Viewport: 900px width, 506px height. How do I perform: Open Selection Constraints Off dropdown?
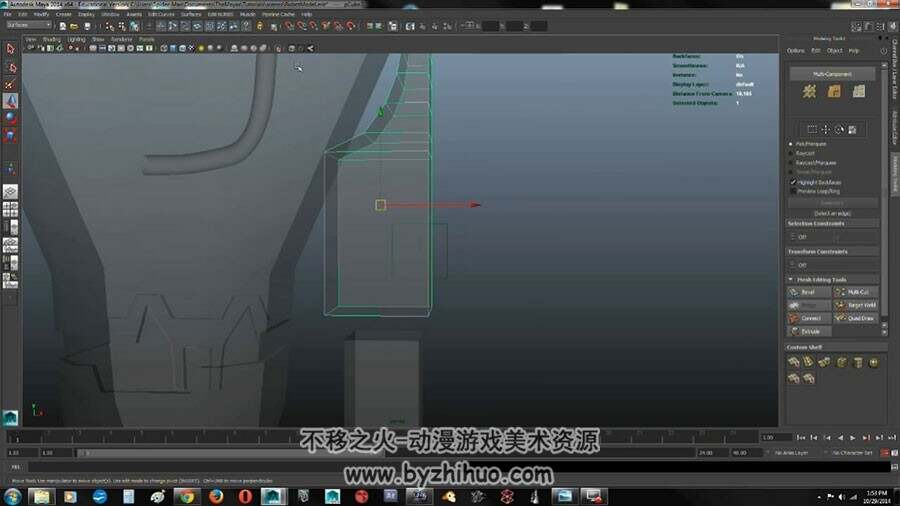point(832,236)
